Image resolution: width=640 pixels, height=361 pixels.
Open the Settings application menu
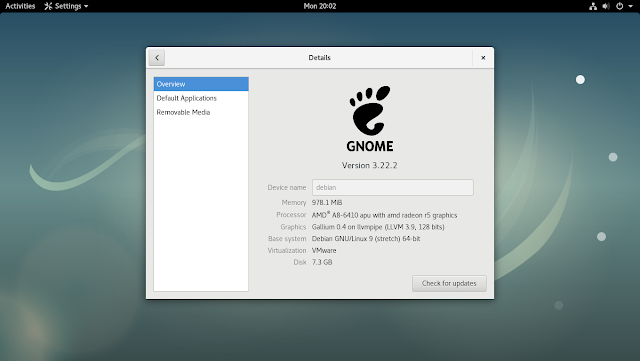[66, 6]
